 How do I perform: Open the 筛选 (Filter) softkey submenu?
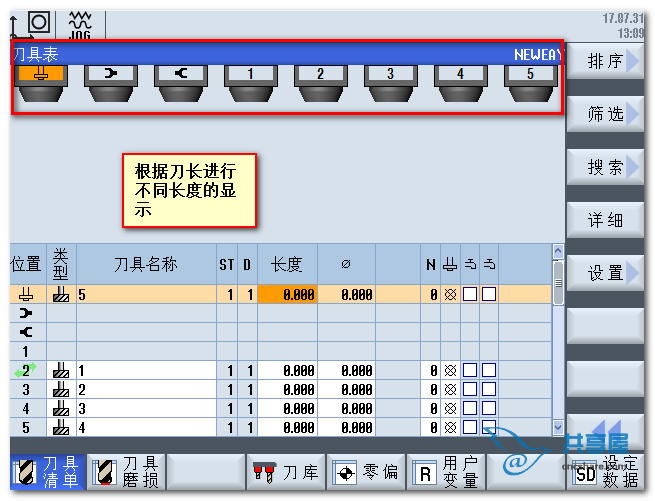point(605,114)
